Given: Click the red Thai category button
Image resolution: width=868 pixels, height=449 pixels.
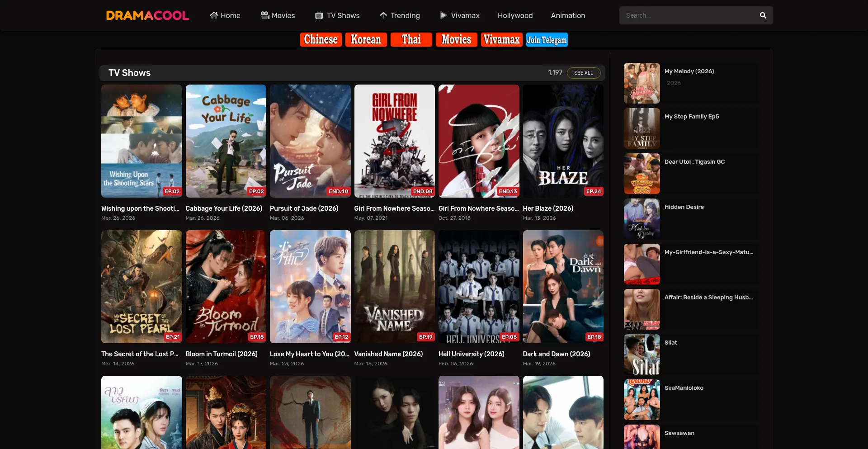Looking at the screenshot, I should [411, 40].
